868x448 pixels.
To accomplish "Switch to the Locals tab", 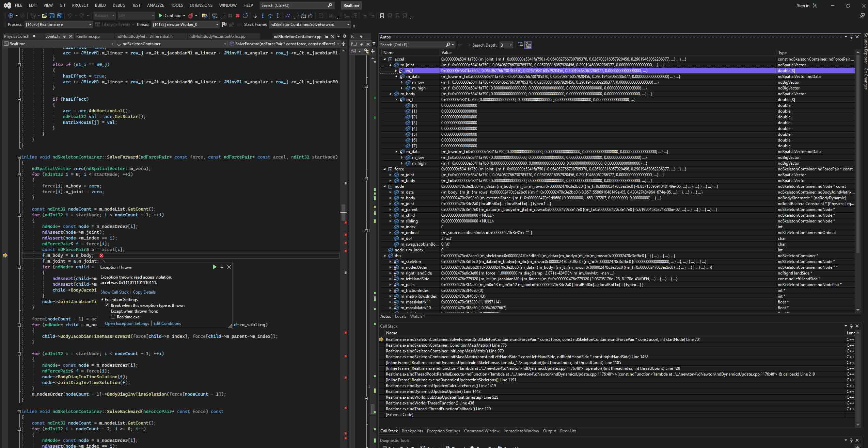I will (x=400, y=316).
